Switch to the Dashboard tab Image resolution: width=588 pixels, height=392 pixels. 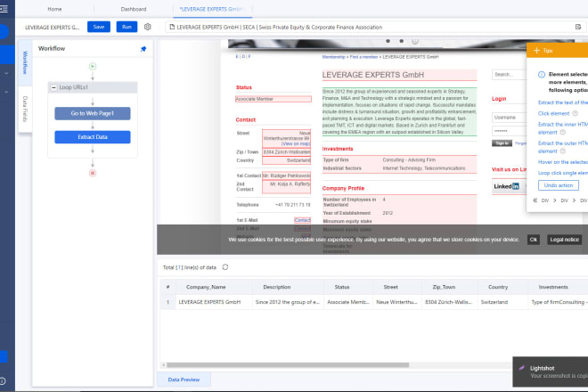(x=134, y=9)
